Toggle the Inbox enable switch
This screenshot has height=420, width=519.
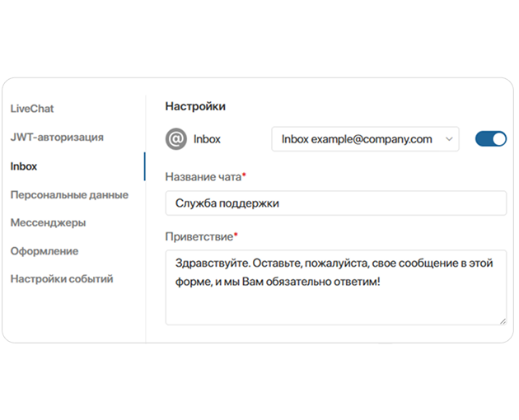[x=491, y=138]
